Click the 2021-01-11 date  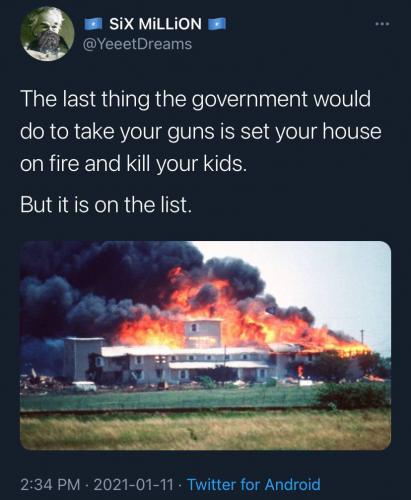point(134,484)
